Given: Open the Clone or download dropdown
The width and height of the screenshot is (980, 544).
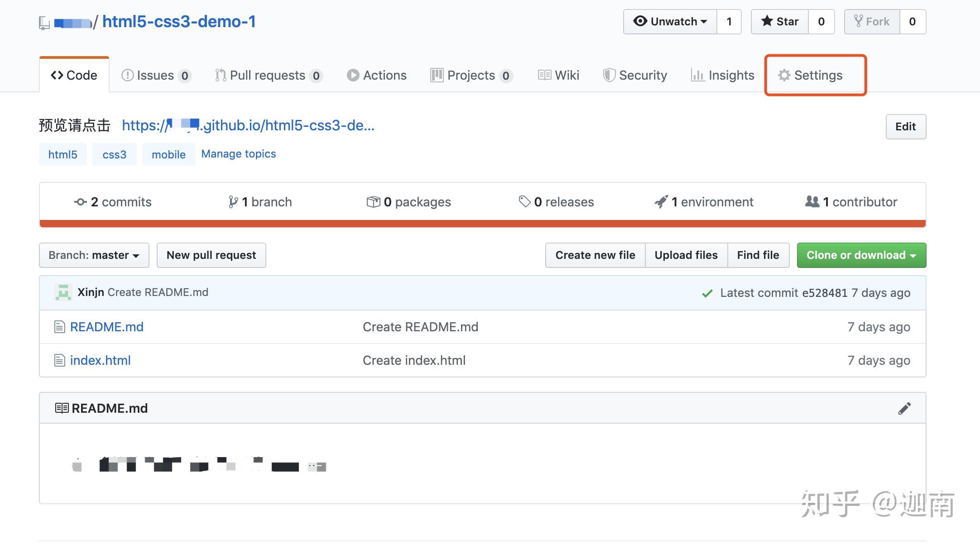Looking at the screenshot, I should pyautogui.click(x=861, y=255).
